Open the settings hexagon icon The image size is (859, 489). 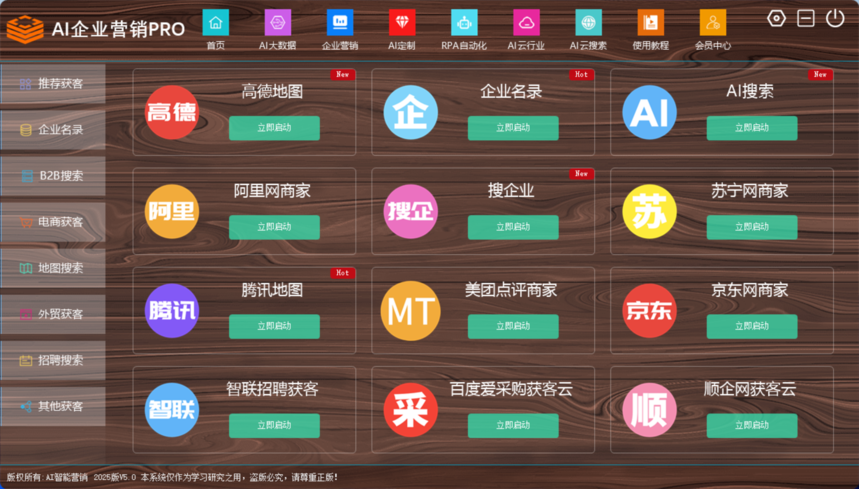coord(776,19)
